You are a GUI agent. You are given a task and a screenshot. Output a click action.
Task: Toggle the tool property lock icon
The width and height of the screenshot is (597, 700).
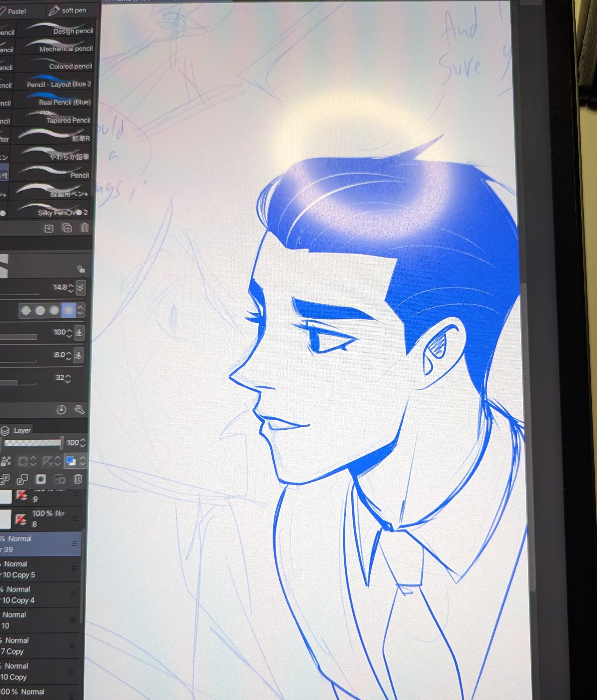pyautogui.click(x=81, y=269)
